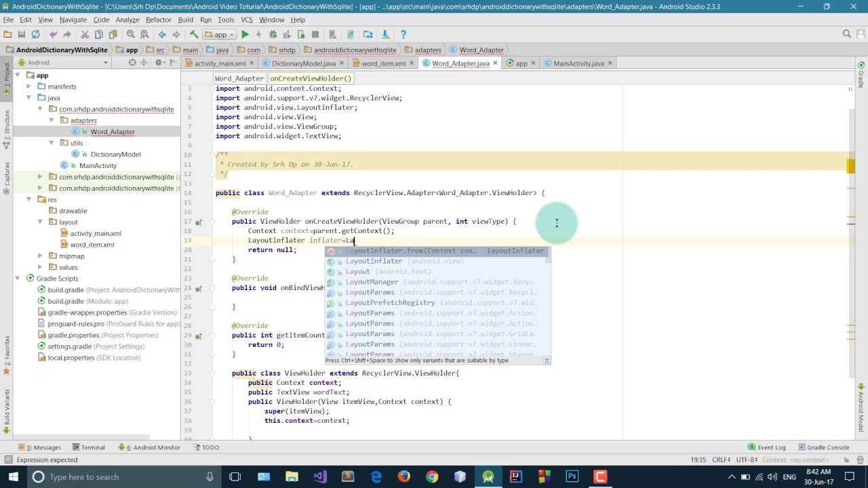
Task: Open Project Structure icon
Action: [368, 35]
